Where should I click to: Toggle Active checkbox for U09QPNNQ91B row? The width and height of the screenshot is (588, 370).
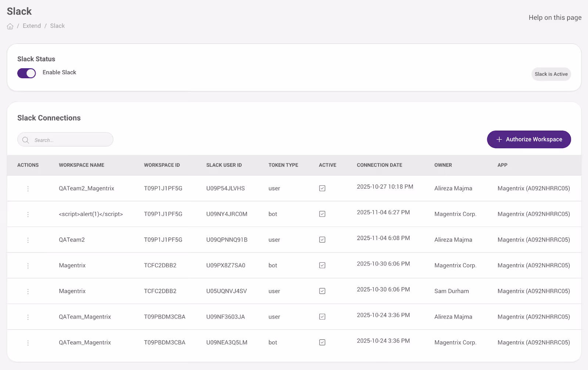[322, 240]
